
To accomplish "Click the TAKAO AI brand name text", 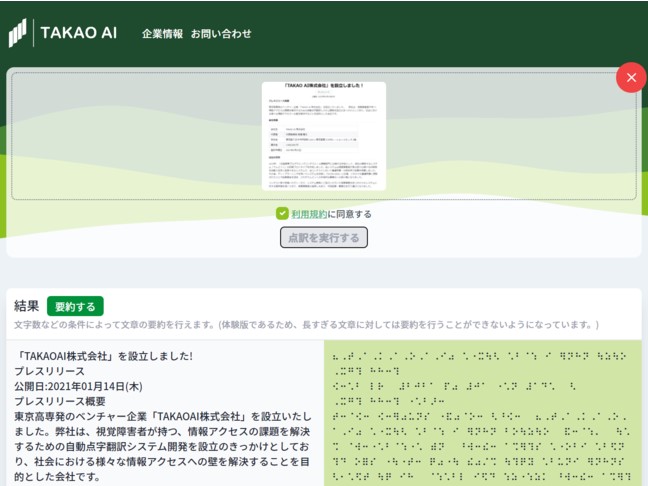I will [x=78, y=33].
